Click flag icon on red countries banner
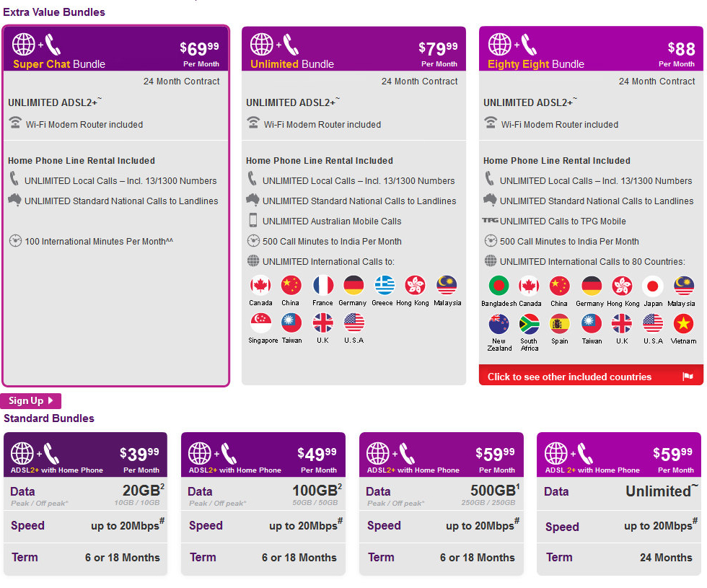Screen dimensions: 707x588 tap(688, 376)
